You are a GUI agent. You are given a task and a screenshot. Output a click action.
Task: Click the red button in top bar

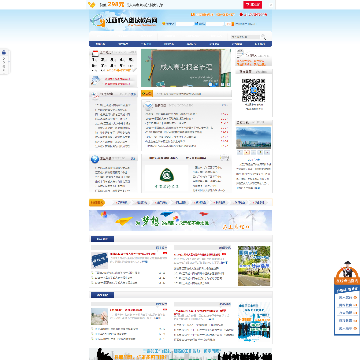pyautogui.click(x=252, y=5)
